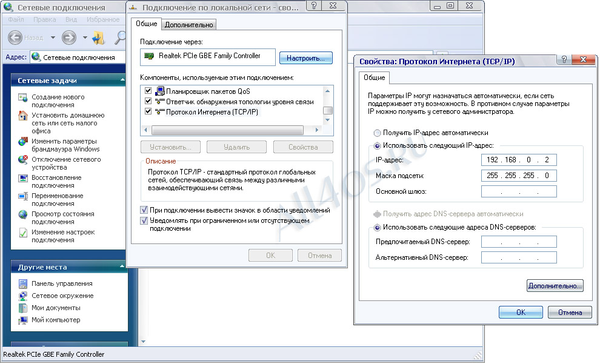
Task: Toggle 'Уведомлять при ограниченном' checkbox
Action: coord(144,220)
